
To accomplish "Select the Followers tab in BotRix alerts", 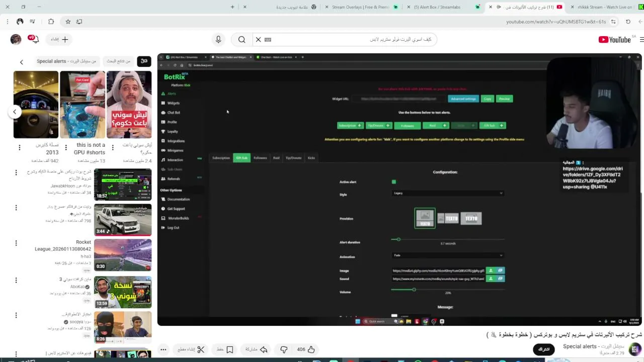I will [260, 158].
